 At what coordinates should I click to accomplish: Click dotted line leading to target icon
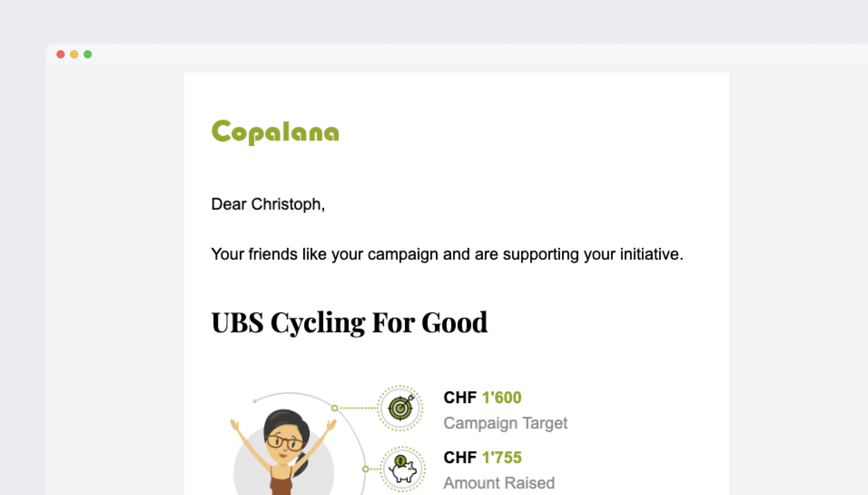click(358, 408)
